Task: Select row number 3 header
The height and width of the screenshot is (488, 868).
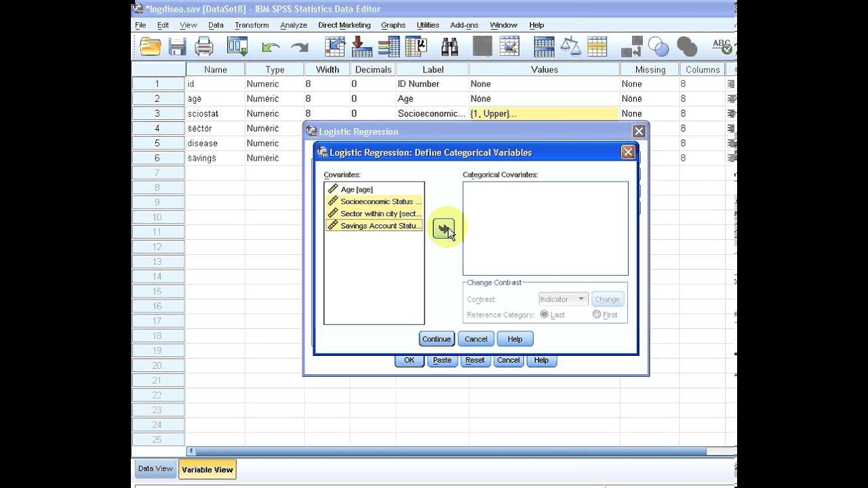Action: 157,113
